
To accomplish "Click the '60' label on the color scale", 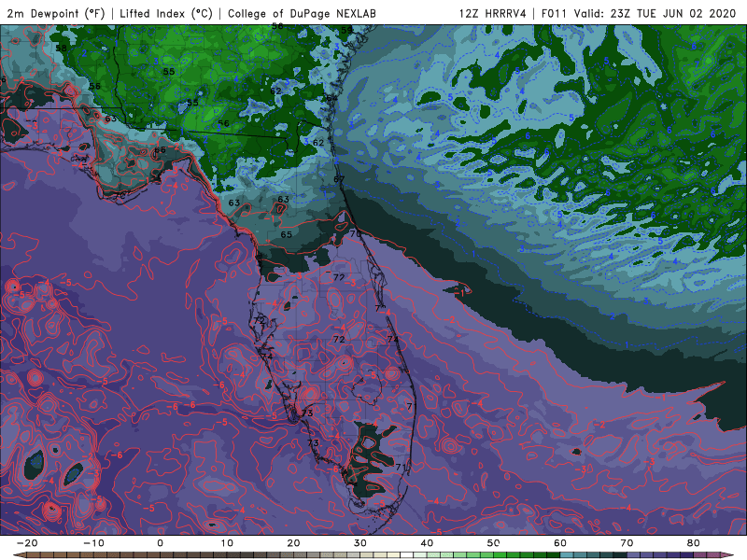I will (x=560, y=543).
